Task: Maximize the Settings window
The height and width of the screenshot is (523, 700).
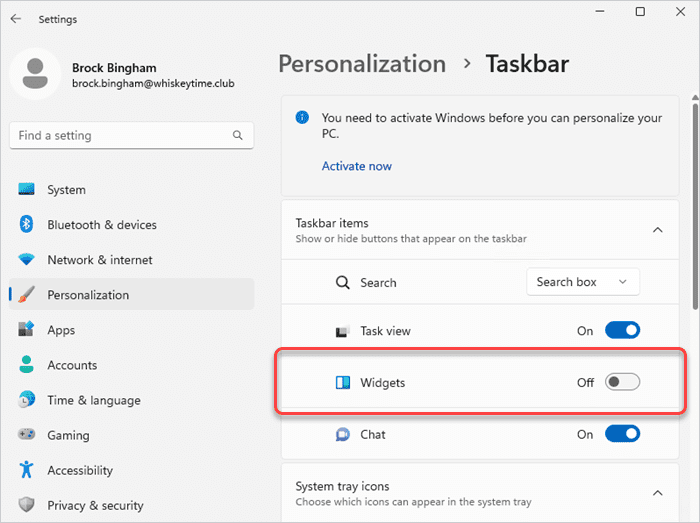Action: [x=640, y=12]
